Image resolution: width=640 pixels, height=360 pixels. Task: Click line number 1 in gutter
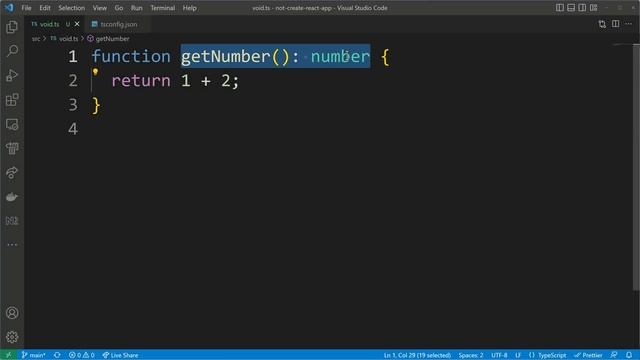pos(73,56)
